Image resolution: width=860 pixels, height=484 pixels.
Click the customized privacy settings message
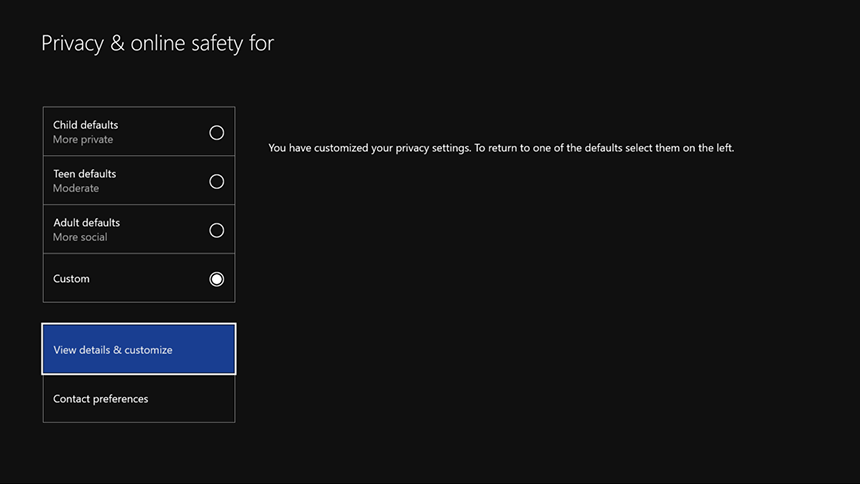[x=501, y=148]
